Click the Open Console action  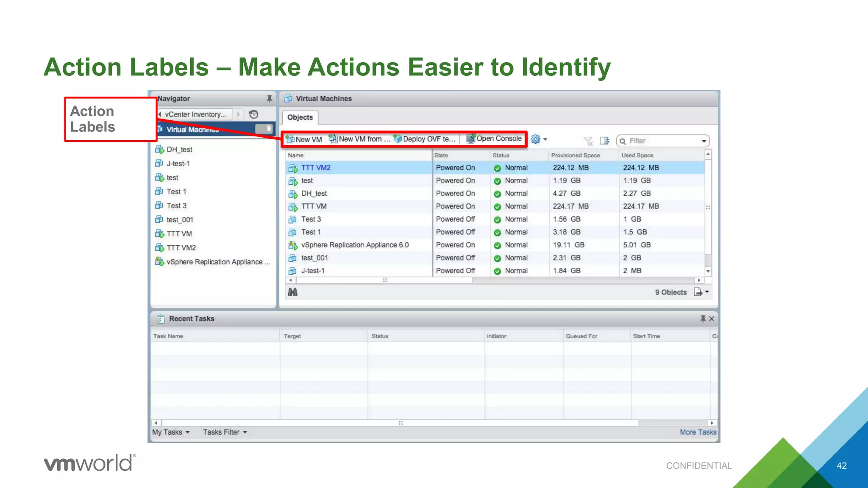point(494,139)
